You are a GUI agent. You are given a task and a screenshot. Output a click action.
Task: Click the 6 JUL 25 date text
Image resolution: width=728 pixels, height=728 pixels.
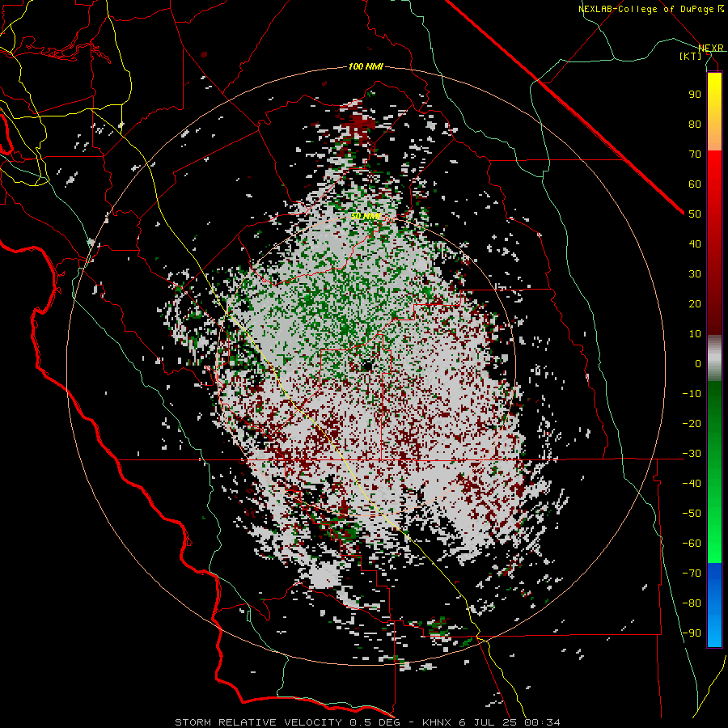tap(489, 722)
